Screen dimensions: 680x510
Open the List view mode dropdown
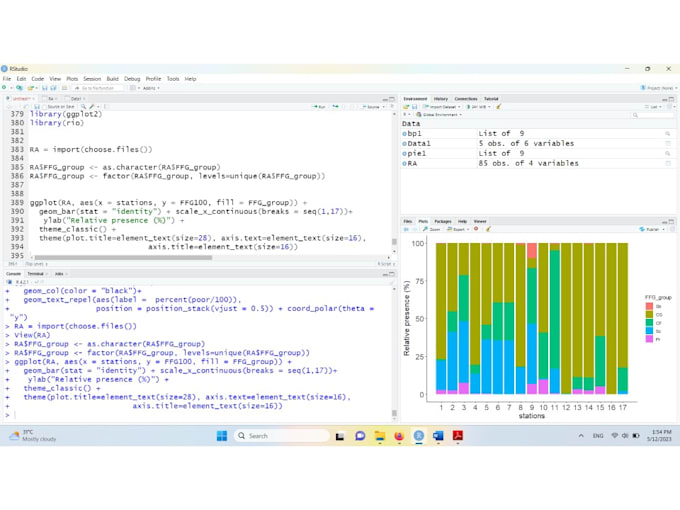click(x=654, y=107)
